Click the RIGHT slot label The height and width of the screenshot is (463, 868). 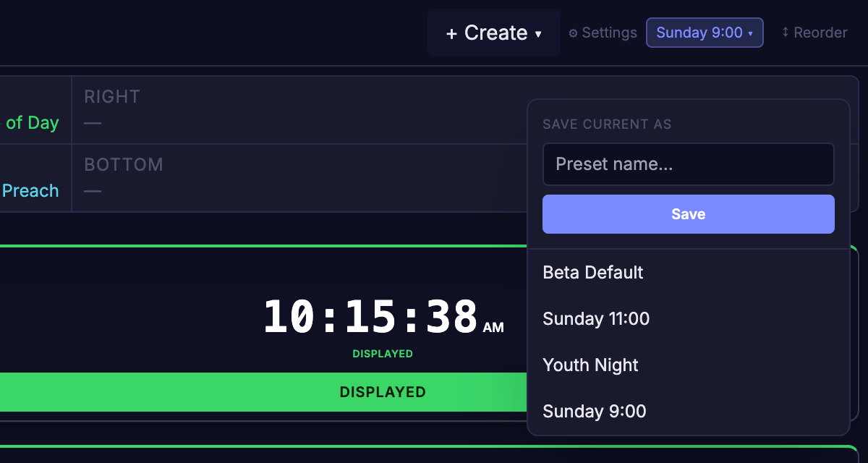(x=112, y=96)
